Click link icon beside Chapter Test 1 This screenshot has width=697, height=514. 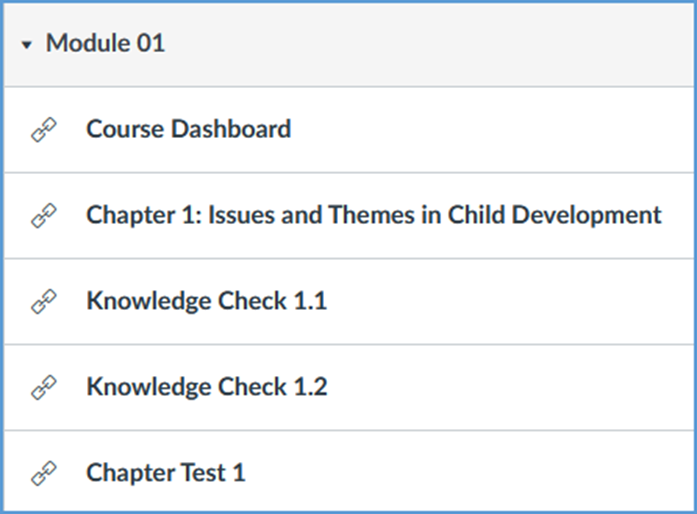point(44,473)
